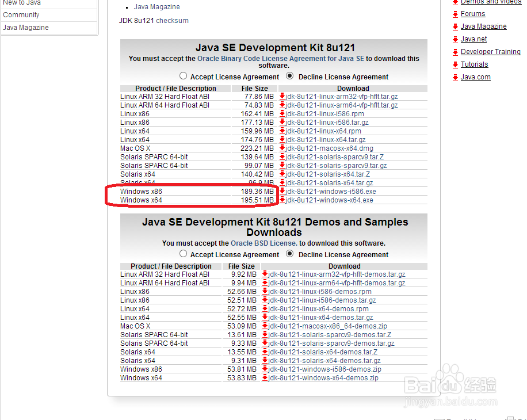Click download arrow icon beside jdk-8u121-windows-i586-demos.zip

[x=265, y=369]
